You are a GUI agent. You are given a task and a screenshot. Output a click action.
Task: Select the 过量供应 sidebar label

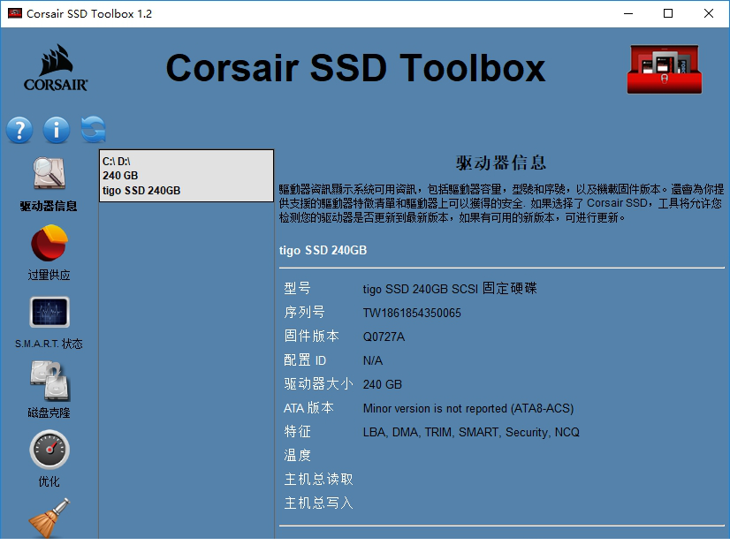click(49, 275)
